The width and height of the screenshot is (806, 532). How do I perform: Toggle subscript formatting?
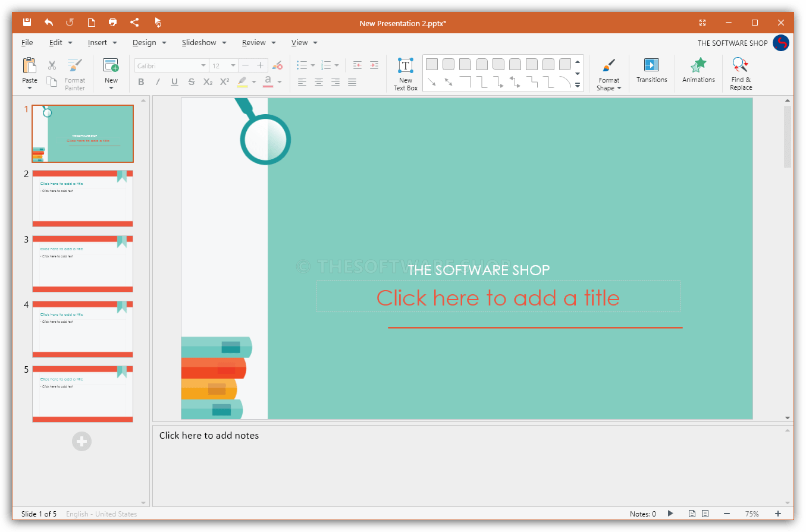(x=207, y=81)
